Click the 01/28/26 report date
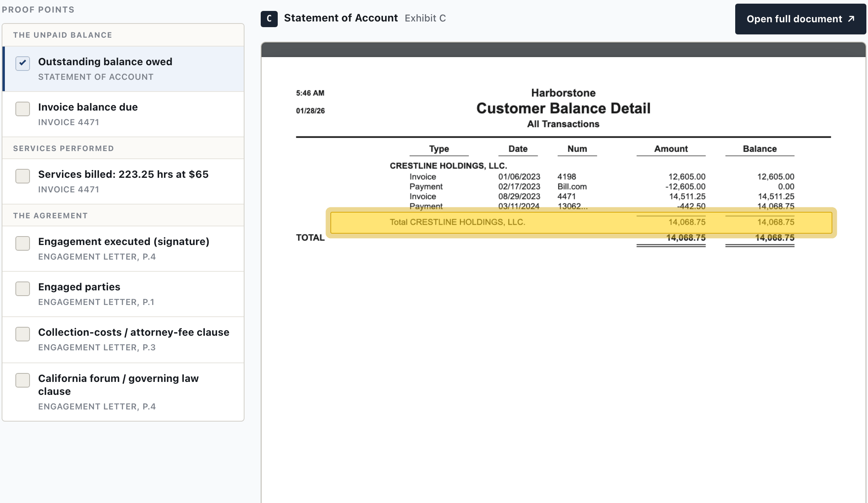This screenshot has width=868, height=503. [x=310, y=111]
